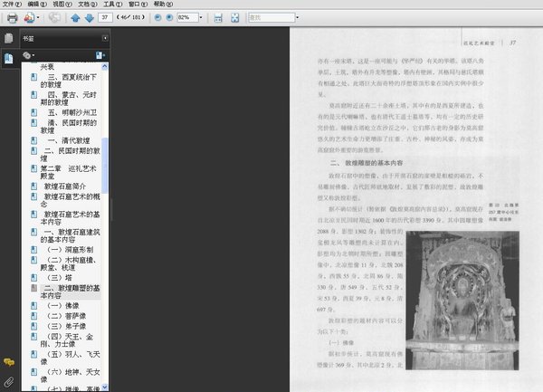Open the 工具 (Tools) menu
This screenshot has height=392, width=543.
110,5
